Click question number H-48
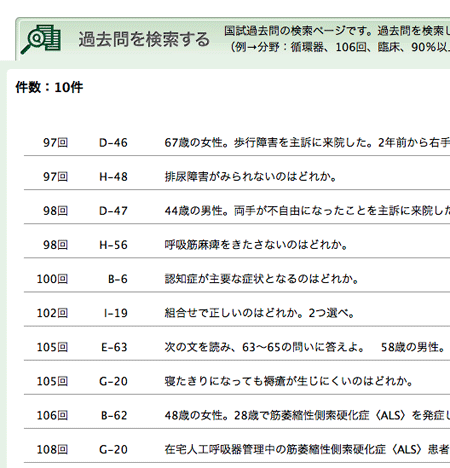 tap(113, 177)
